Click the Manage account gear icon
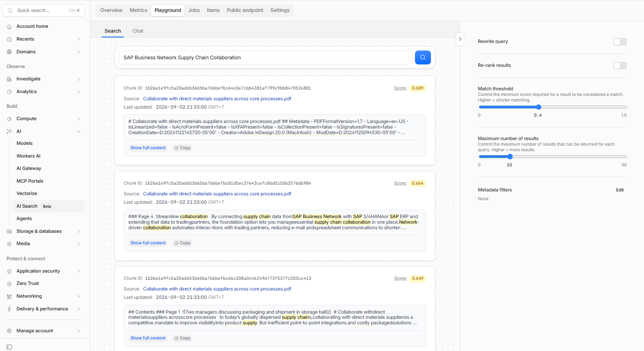Viewport: 644px width, 351px height. coord(9,331)
